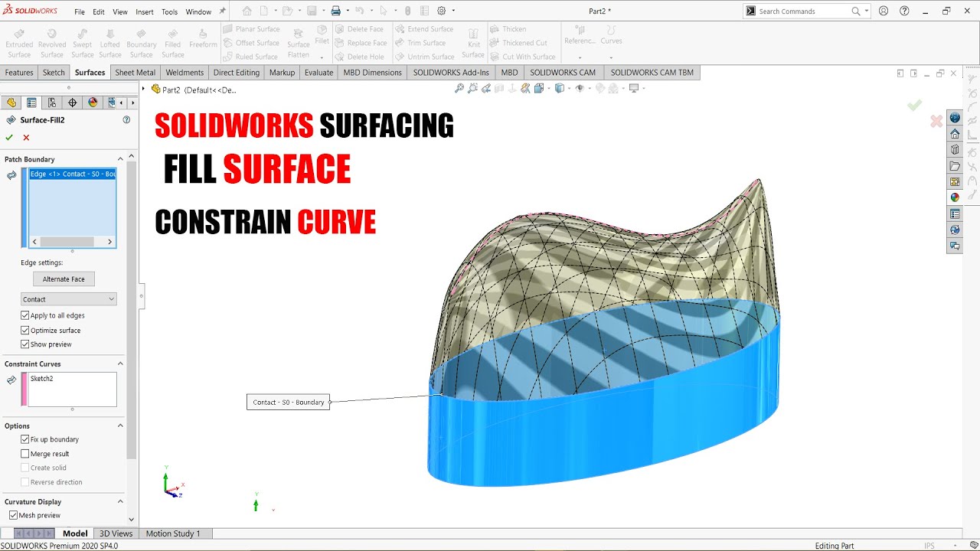Open DisplayManager color ball tab icon
The image size is (980, 551).
[93, 103]
